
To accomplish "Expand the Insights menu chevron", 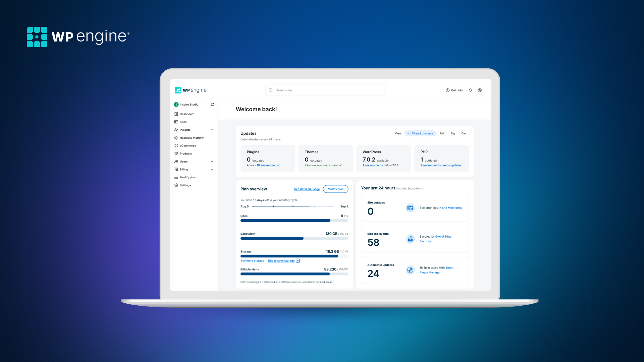I will tap(212, 130).
